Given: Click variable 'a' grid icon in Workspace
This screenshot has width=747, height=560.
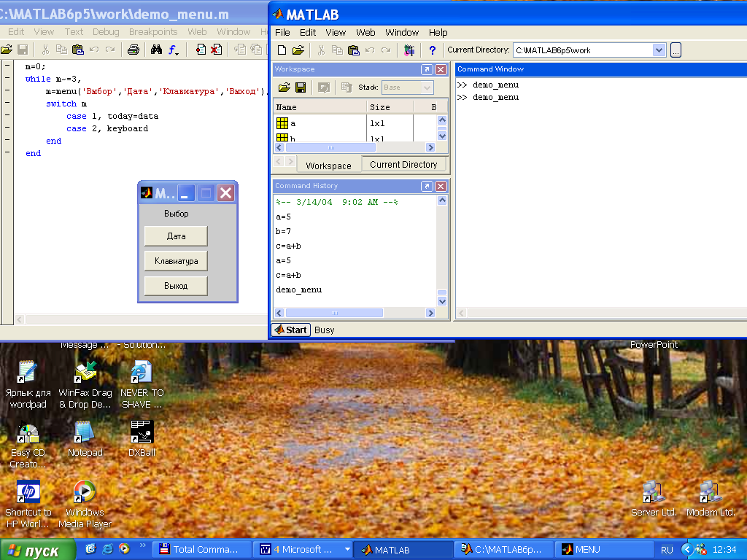Looking at the screenshot, I should [x=282, y=123].
